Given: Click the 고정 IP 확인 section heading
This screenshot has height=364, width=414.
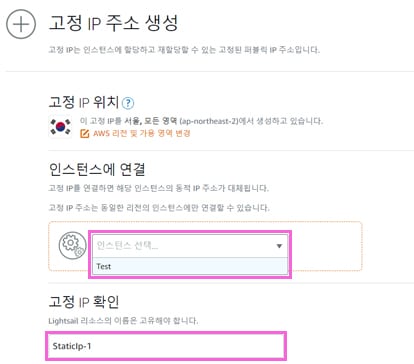Looking at the screenshot, I should (x=84, y=302).
